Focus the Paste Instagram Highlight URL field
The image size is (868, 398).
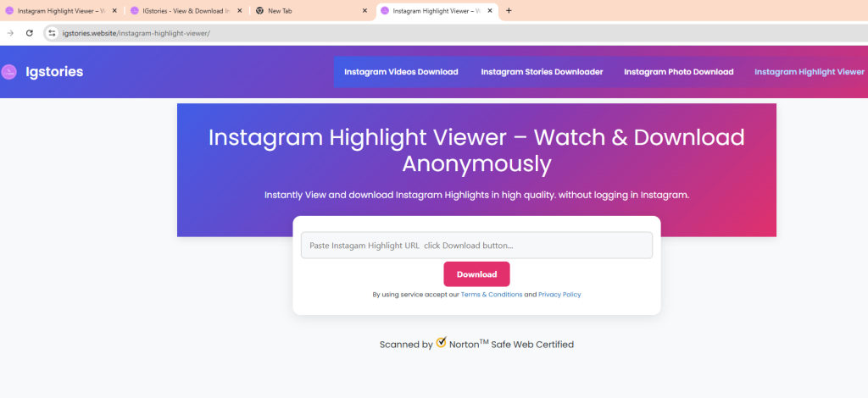click(x=476, y=246)
